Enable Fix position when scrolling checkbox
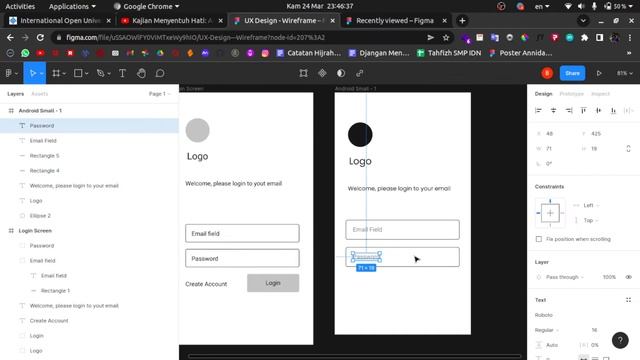640x360 pixels. (x=539, y=239)
